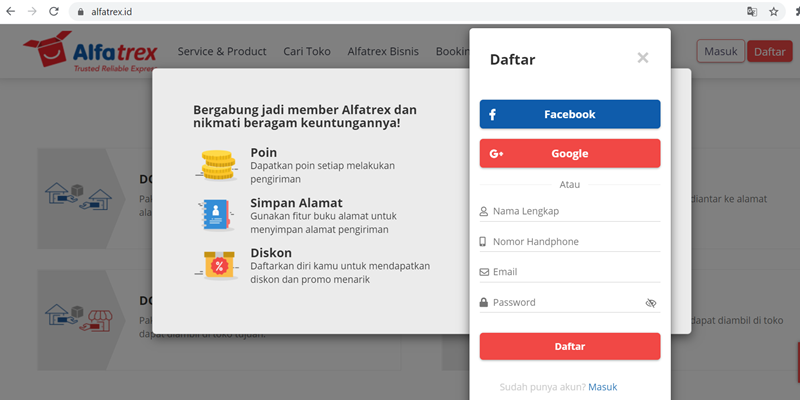The width and height of the screenshot is (800, 400).
Task: Click the Diskon heading text
Action: click(x=271, y=253)
